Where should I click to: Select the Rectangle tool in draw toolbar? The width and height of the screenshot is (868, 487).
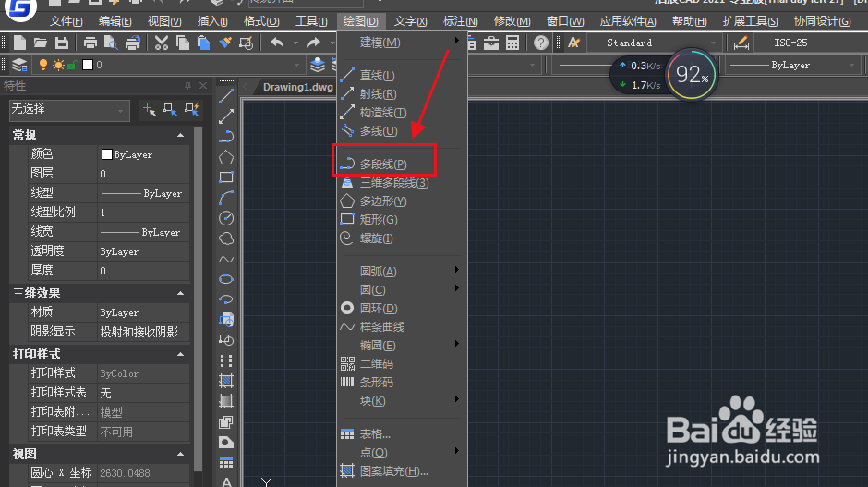pyautogui.click(x=226, y=177)
